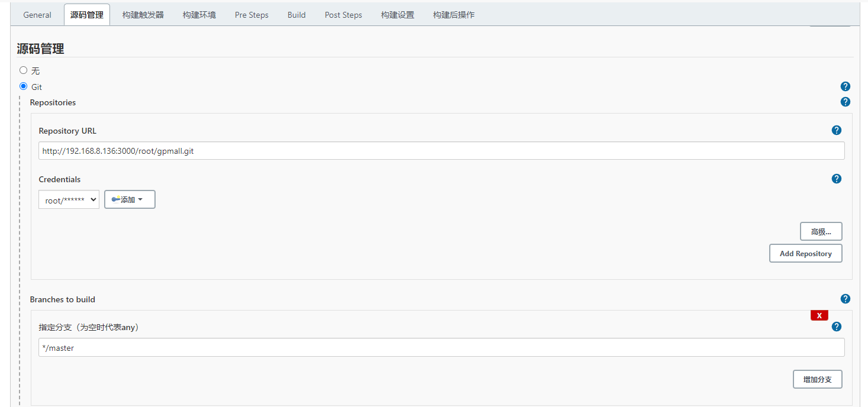Open the root credentials dropdown
Viewport: 868px width, 407px height.
(x=69, y=200)
